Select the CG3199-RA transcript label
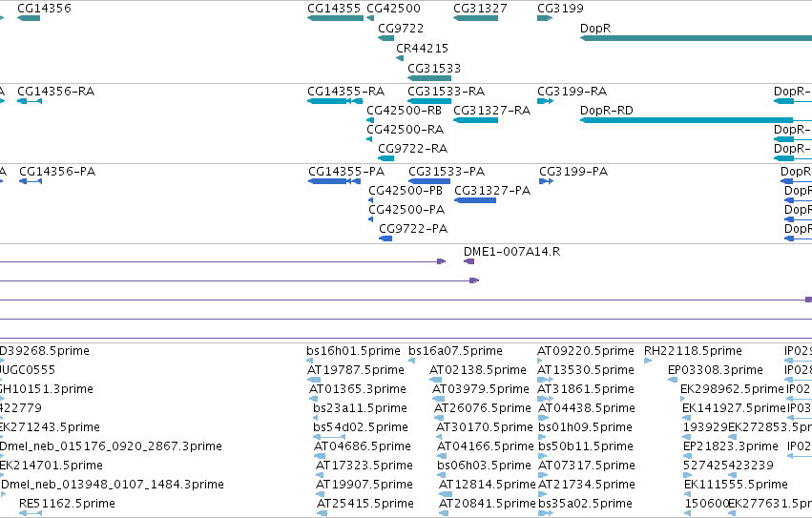 pyautogui.click(x=573, y=92)
